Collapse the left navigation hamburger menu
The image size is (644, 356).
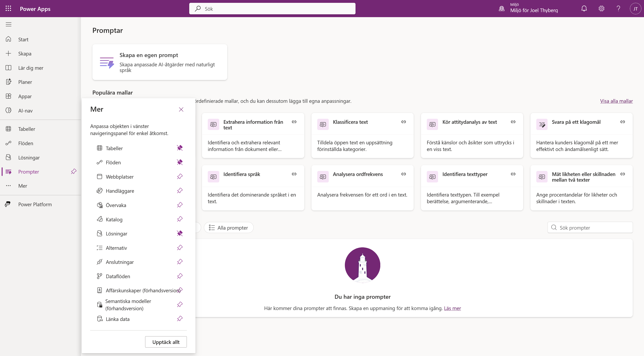tap(8, 24)
